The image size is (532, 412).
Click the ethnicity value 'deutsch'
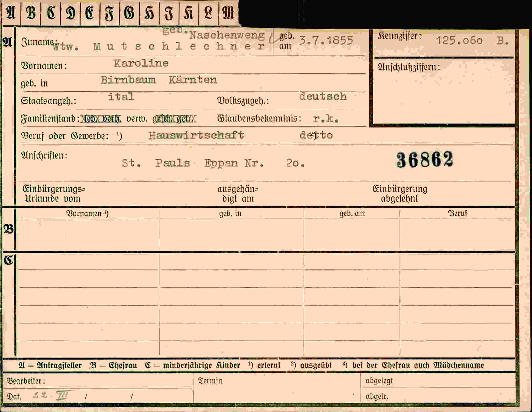(323, 96)
